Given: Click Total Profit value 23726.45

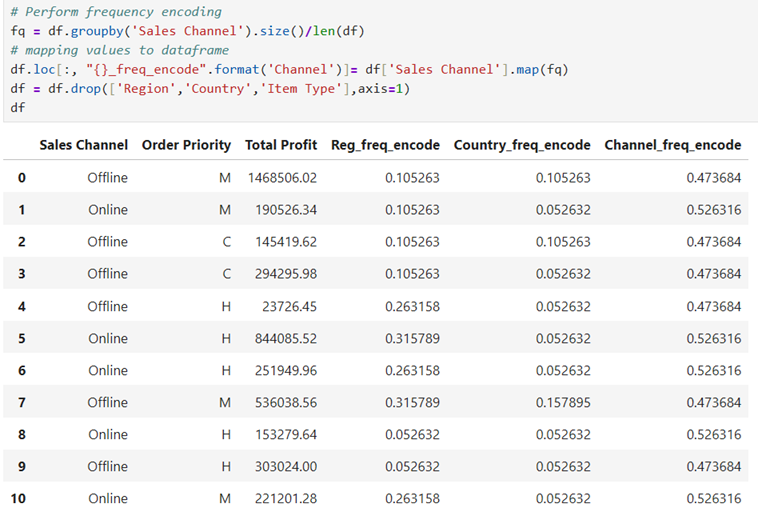Looking at the screenshot, I should [289, 306].
